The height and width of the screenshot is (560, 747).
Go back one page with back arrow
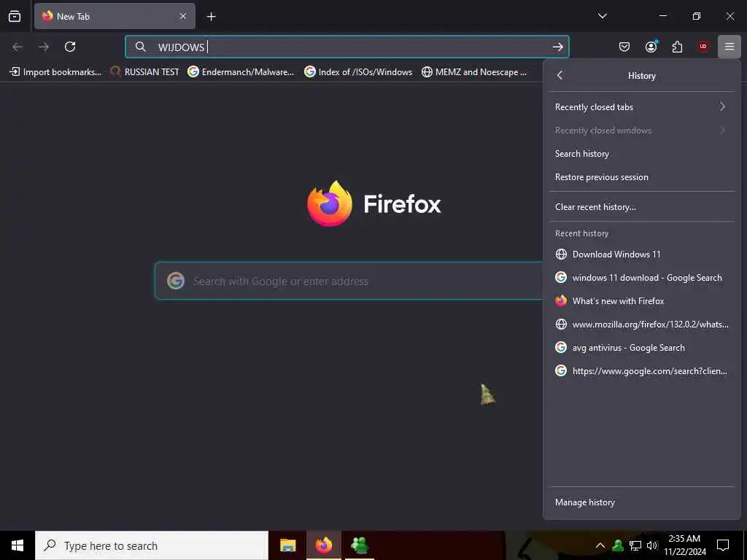pos(18,47)
